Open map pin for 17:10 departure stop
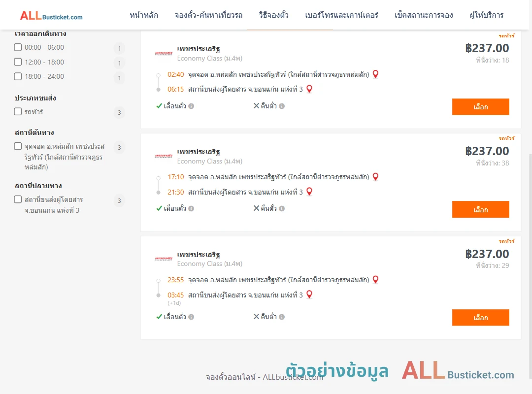 tap(375, 177)
